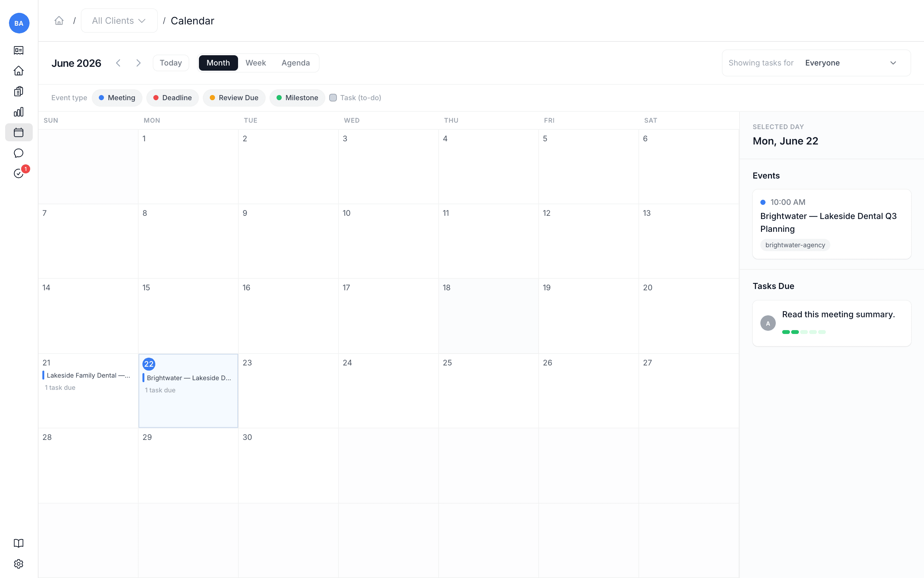Click the Today button
The image size is (924, 578).
[171, 63]
